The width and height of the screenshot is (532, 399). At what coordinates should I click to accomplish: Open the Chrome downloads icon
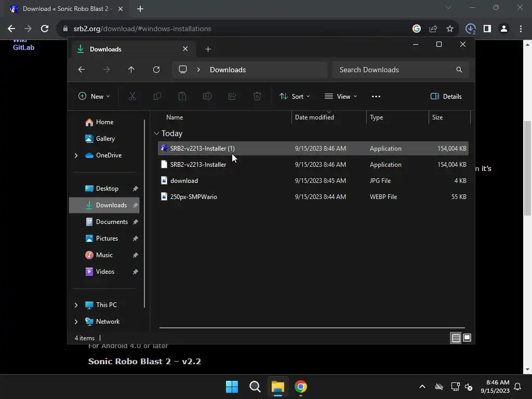471,29
